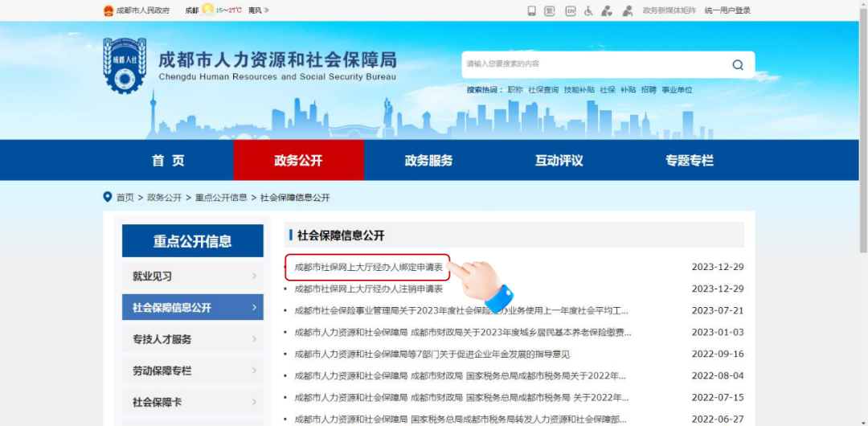Go to 政务公开 in breadcrumb

click(165, 198)
